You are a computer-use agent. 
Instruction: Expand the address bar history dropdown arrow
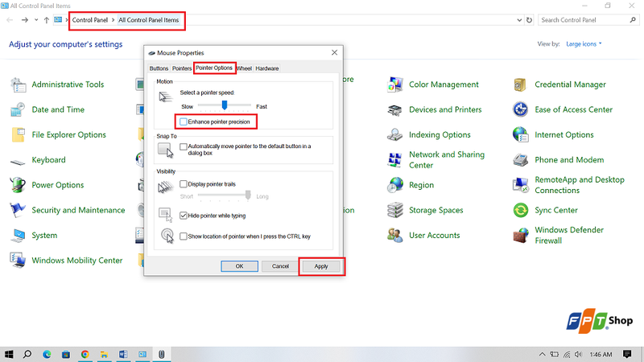[519, 20]
